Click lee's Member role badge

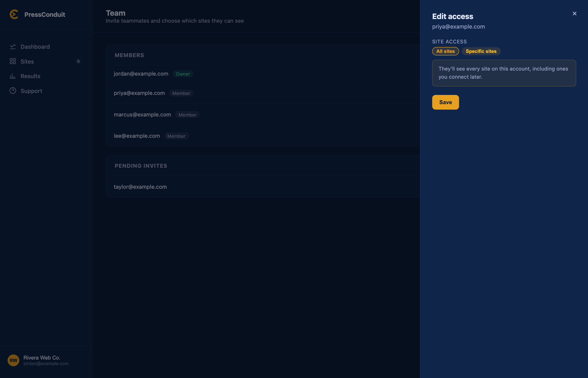[x=176, y=136]
